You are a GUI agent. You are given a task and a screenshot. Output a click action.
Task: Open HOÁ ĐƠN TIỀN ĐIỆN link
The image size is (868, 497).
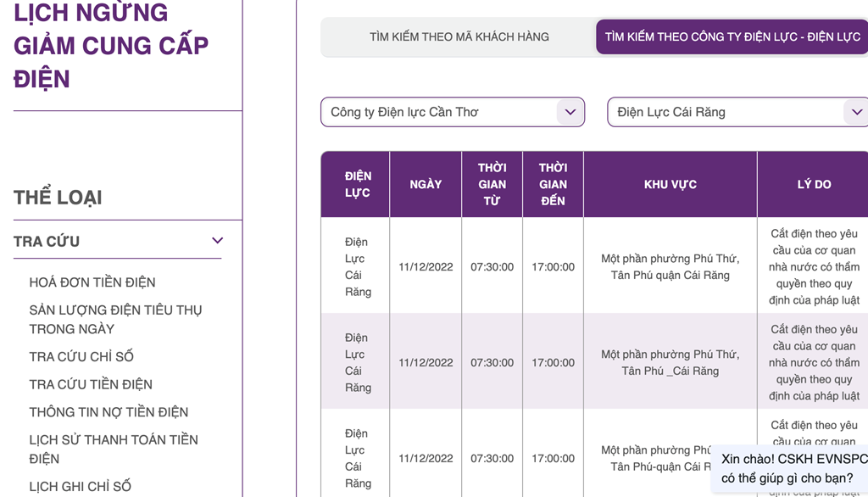92,282
